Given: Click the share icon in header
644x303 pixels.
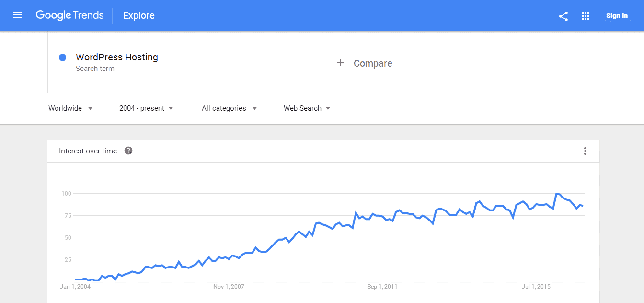Looking at the screenshot, I should 563,16.
